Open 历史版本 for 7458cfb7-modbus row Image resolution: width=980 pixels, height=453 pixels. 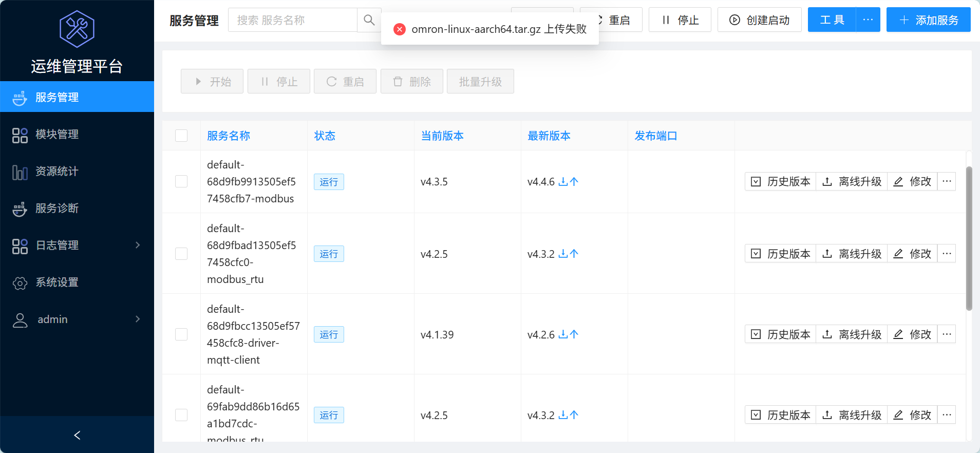(781, 181)
